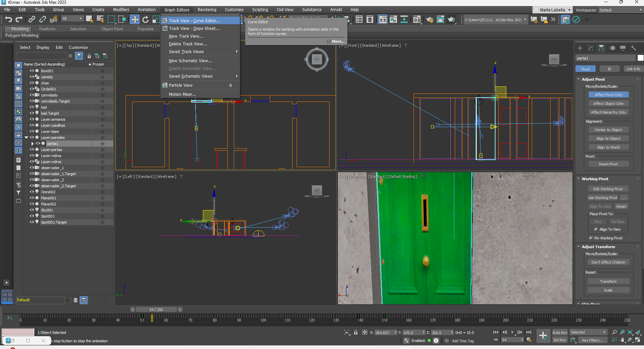Expand the porta1 tree item
The width and height of the screenshot is (644, 349).
33,144
